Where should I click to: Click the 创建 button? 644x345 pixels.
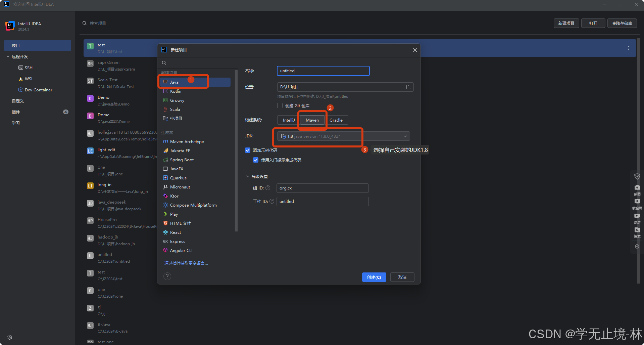[x=374, y=277]
